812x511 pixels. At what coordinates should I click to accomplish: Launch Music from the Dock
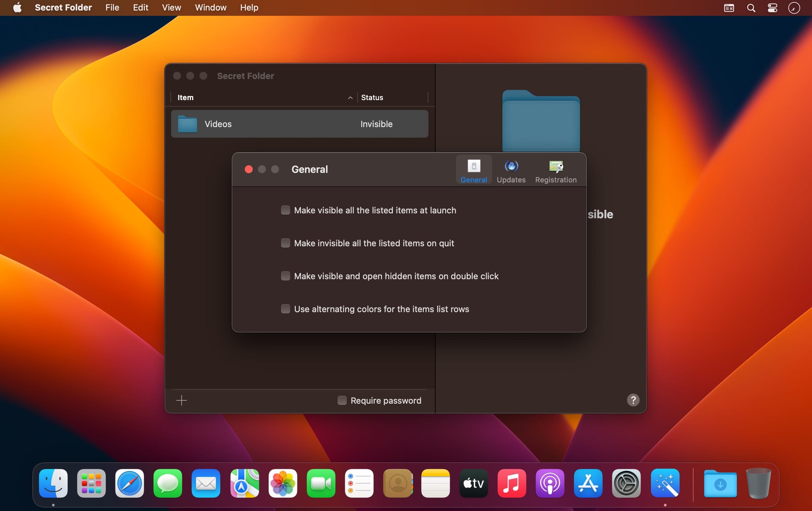[x=512, y=483]
